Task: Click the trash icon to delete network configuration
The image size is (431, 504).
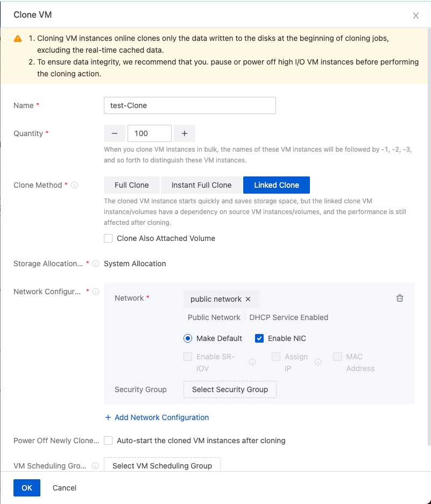Action: tap(400, 298)
